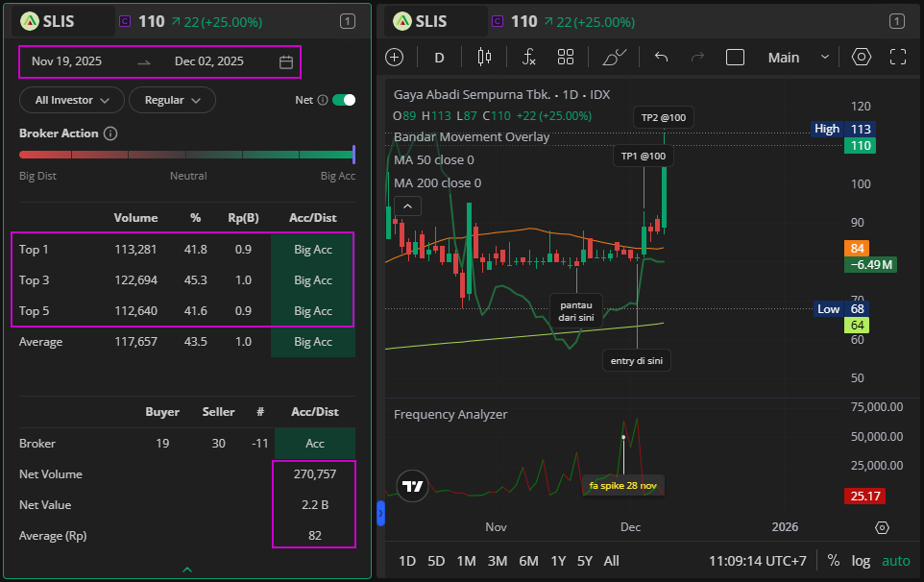Enter fullscreen mode for the chart

click(x=898, y=58)
